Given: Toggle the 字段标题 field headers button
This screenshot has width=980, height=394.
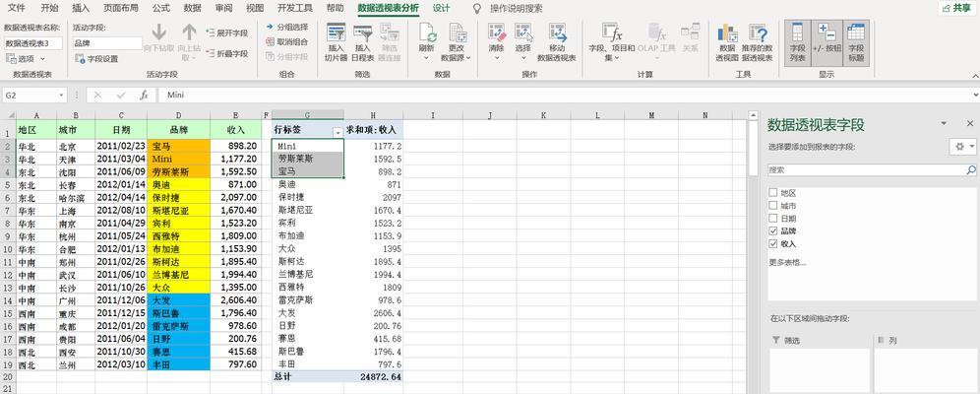Looking at the screenshot, I should coord(856,42).
